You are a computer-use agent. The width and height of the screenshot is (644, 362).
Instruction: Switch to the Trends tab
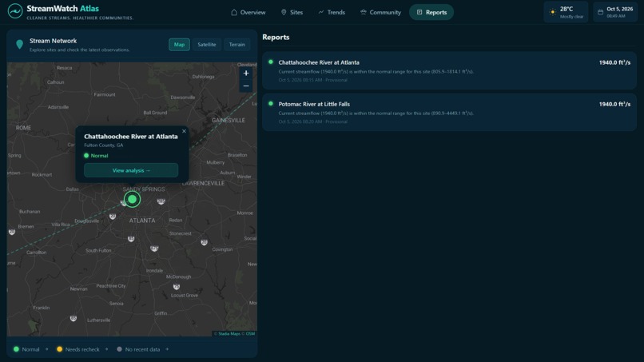(332, 12)
